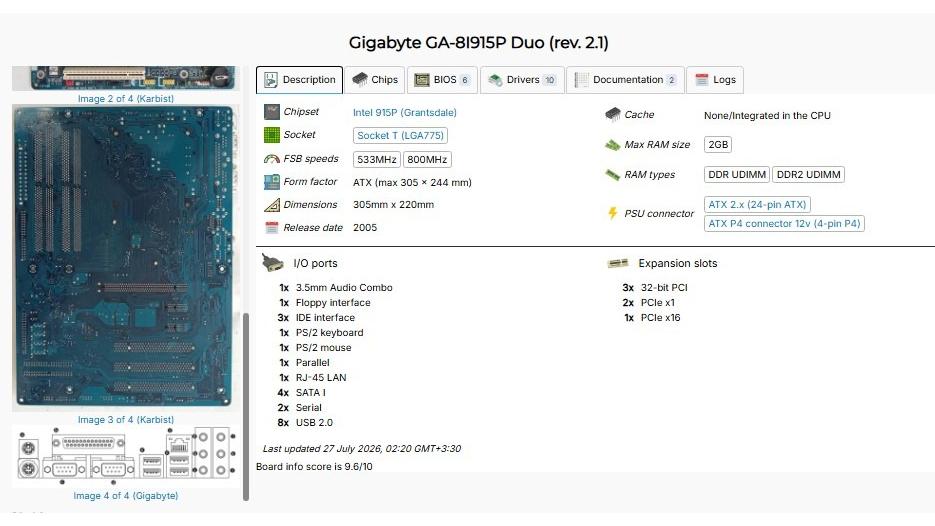Open the top-cropped board photo thumbnail

125,78
